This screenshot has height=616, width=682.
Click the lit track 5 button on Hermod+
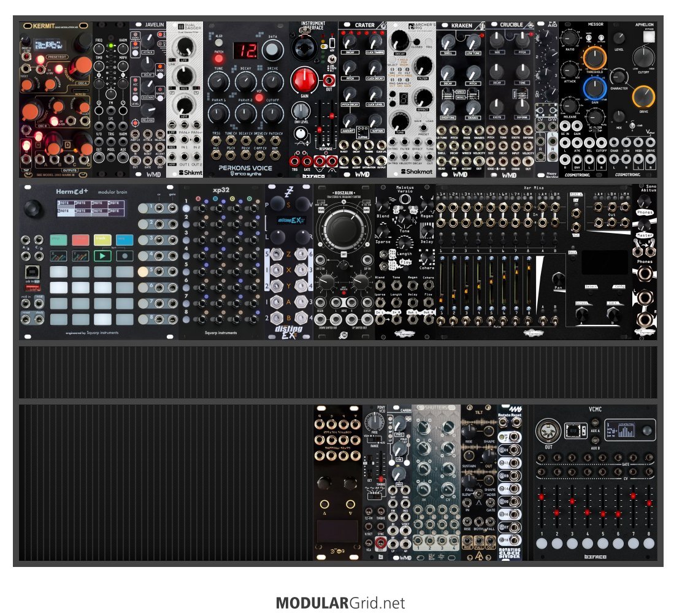[x=143, y=272]
